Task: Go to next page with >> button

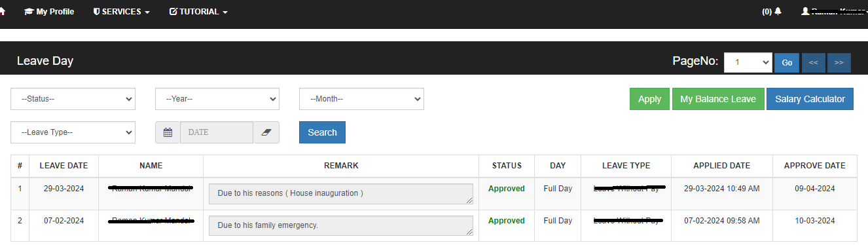Action: coord(839,63)
